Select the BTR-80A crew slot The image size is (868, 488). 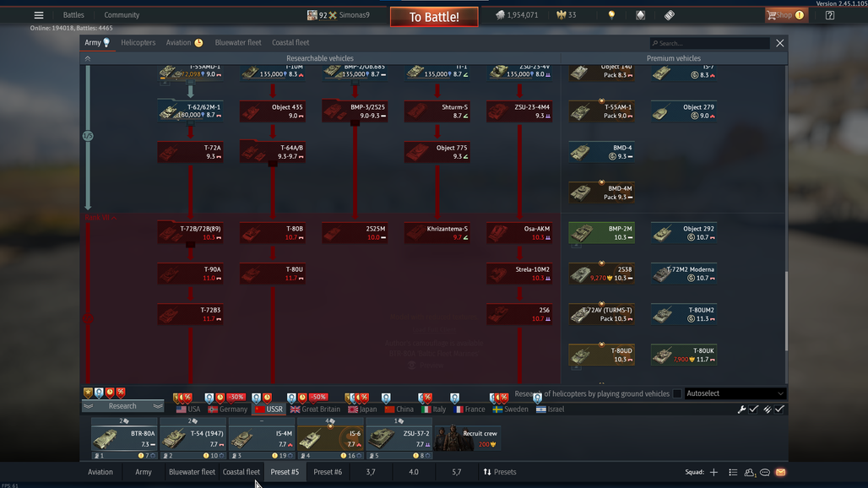coord(124,439)
